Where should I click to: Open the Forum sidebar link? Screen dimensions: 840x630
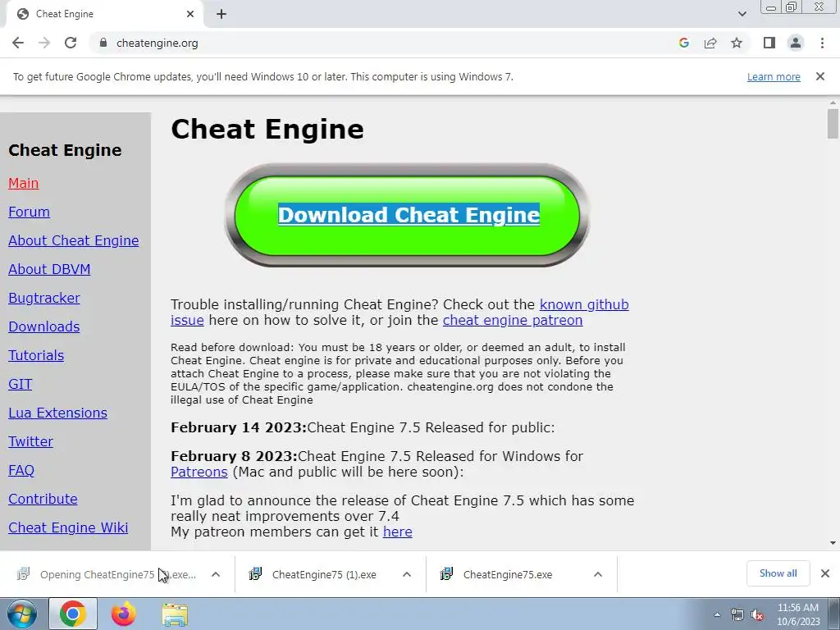[29, 212]
